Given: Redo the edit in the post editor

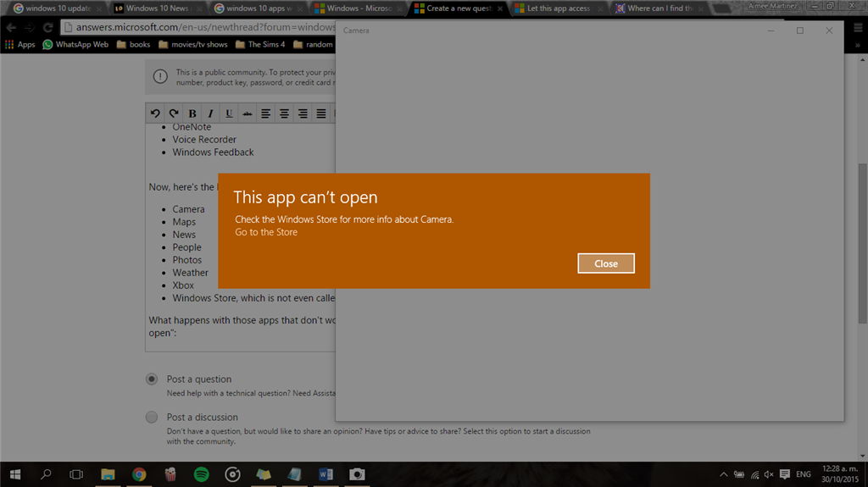Looking at the screenshot, I should click(173, 113).
